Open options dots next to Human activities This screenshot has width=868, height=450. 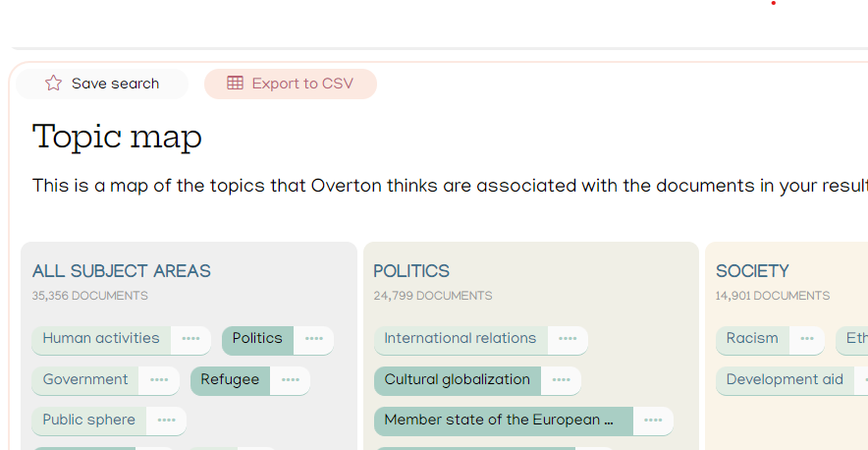(x=191, y=339)
